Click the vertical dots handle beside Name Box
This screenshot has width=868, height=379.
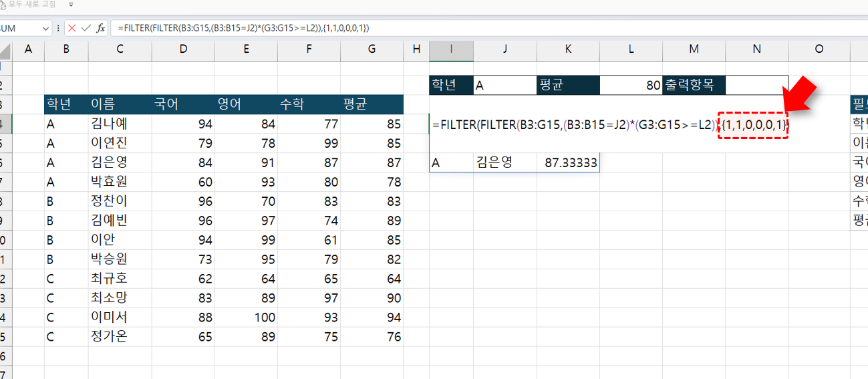point(57,28)
